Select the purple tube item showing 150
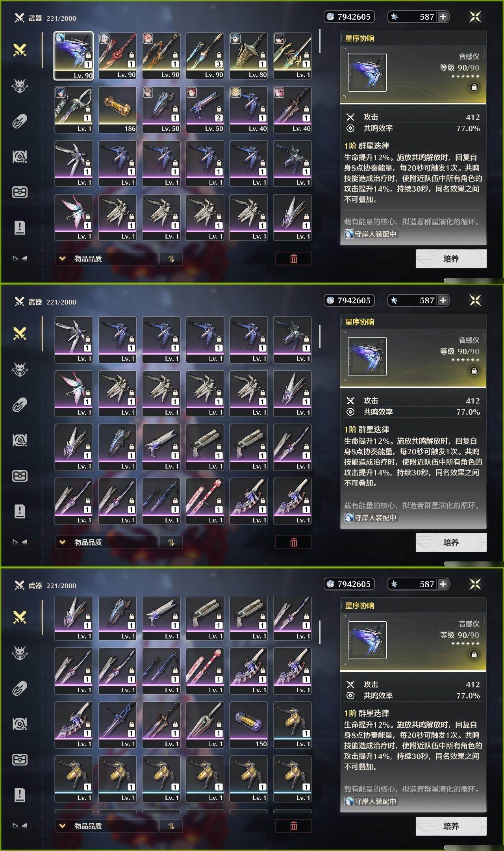The width and height of the screenshot is (504, 851). [x=248, y=725]
